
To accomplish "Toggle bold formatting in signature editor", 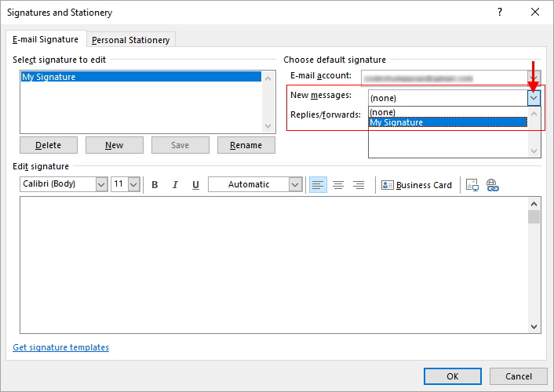I will tap(155, 185).
